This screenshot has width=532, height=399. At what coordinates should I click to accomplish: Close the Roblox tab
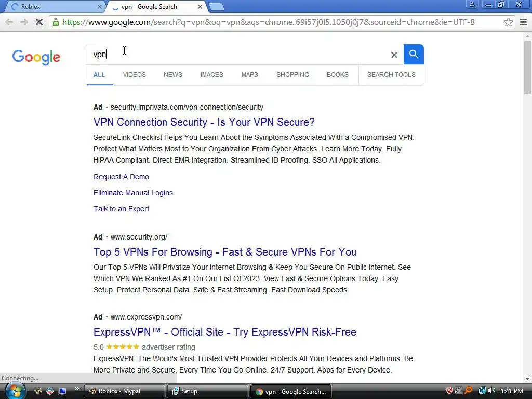(99, 6)
